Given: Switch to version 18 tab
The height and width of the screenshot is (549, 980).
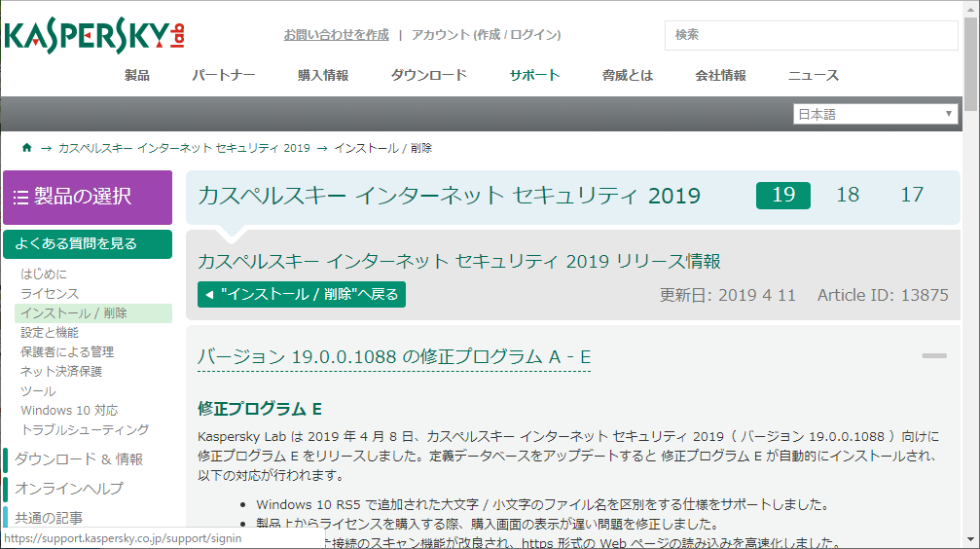Looking at the screenshot, I should click(x=848, y=195).
